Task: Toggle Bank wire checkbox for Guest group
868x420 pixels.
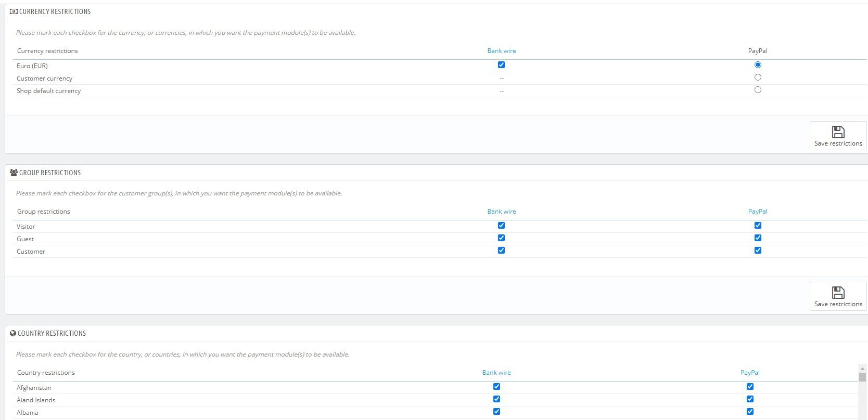Action: [501, 238]
